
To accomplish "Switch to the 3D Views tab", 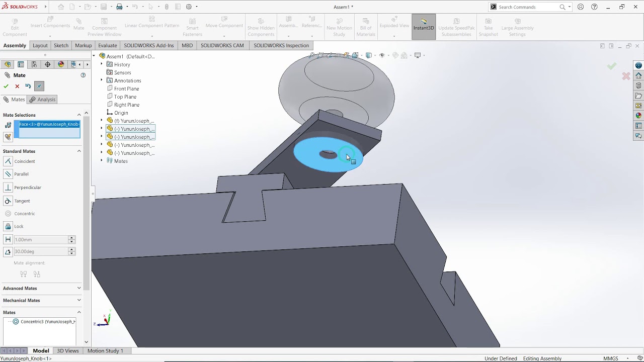I will pyautogui.click(x=67, y=350).
